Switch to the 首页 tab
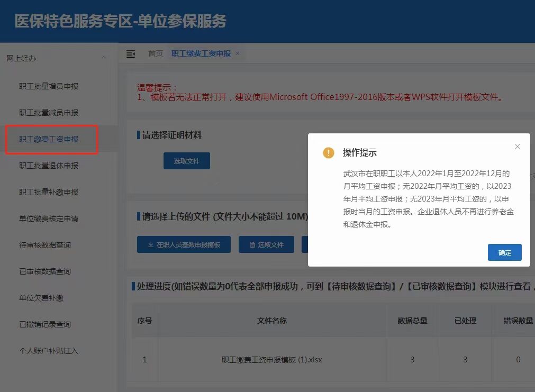 (155, 53)
